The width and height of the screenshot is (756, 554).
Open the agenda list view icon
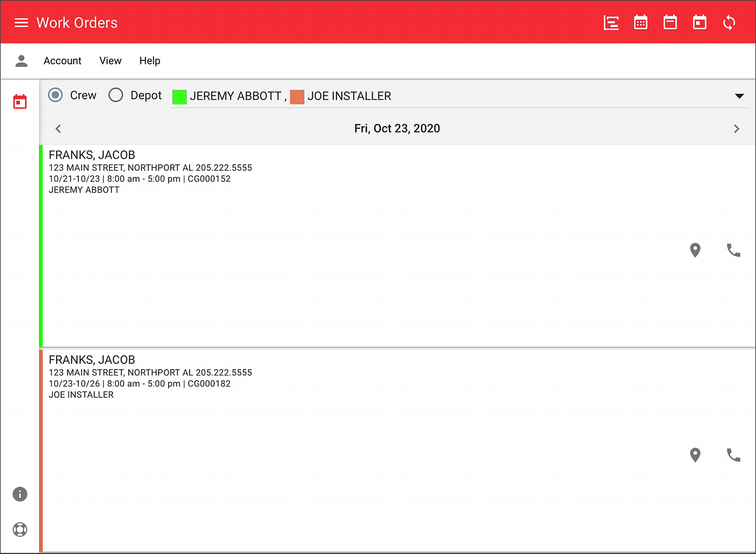611,22
